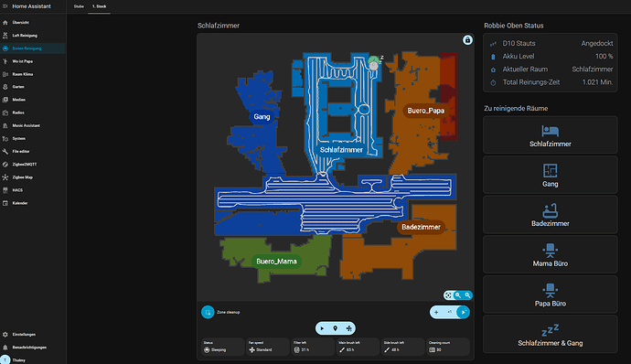Click the x1 repeat count button
The image size is (631, 364).
click(450, 312)
